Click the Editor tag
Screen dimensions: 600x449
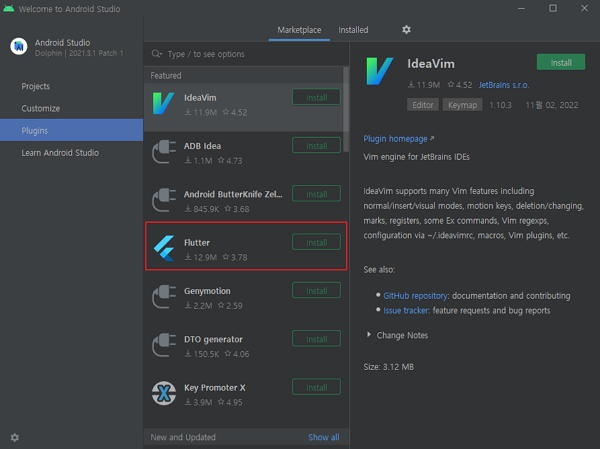[422, 105]
